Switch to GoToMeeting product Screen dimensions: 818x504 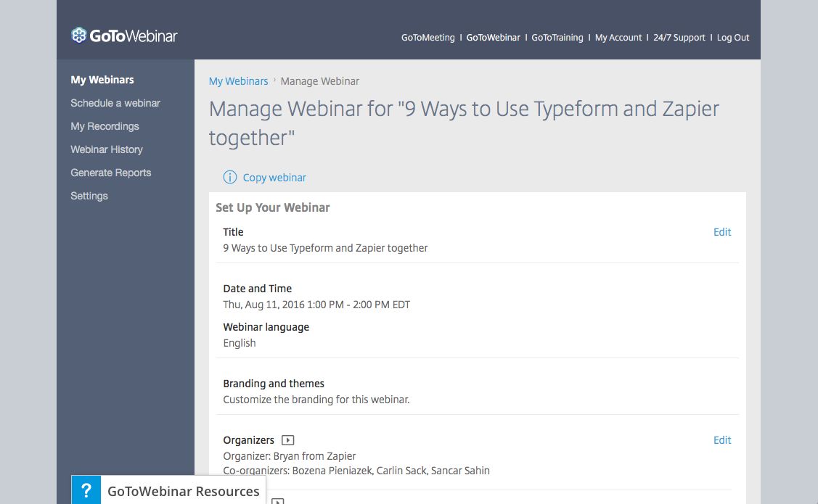coord(428,38)
